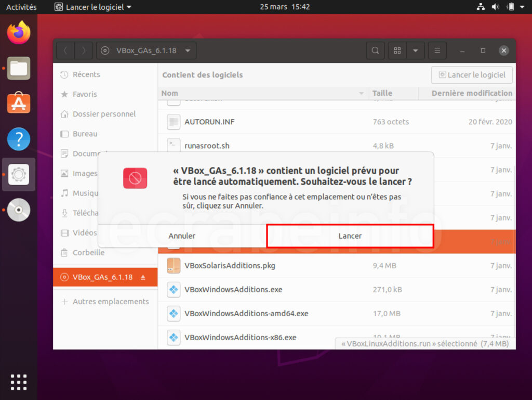Click the Téléchargements download icon
This screenshot has width=532, height=400.
point(64,213)
